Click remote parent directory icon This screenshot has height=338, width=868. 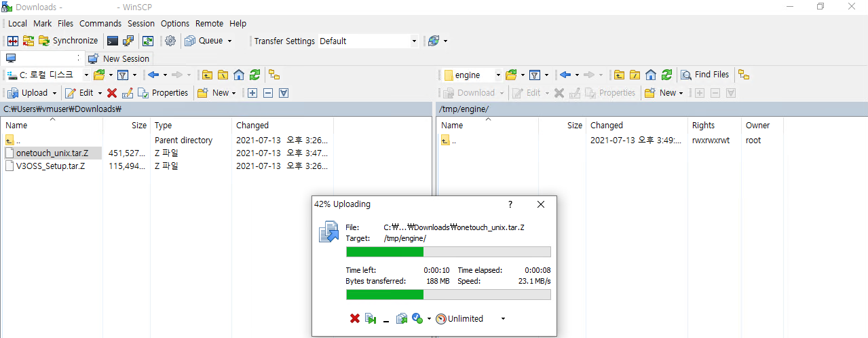[x=618, y=75]
